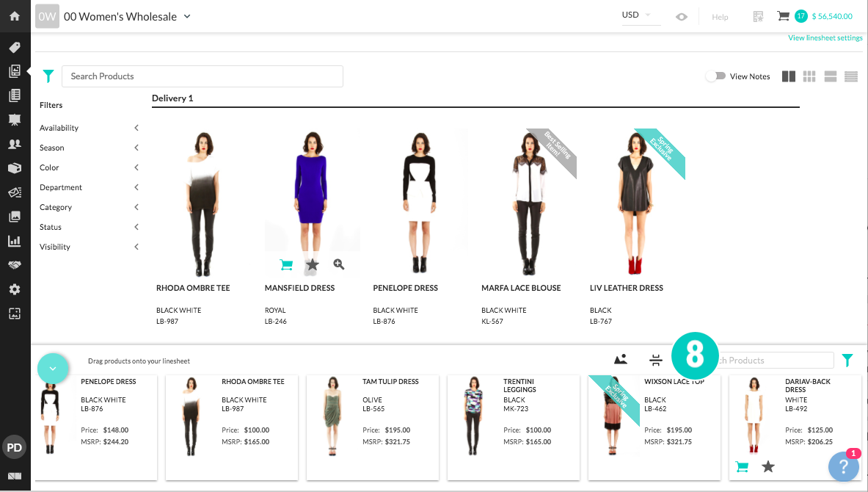This screenshot has width=868, height=492.
Task: Click the 0W account logo
Action: click(47, 17)
